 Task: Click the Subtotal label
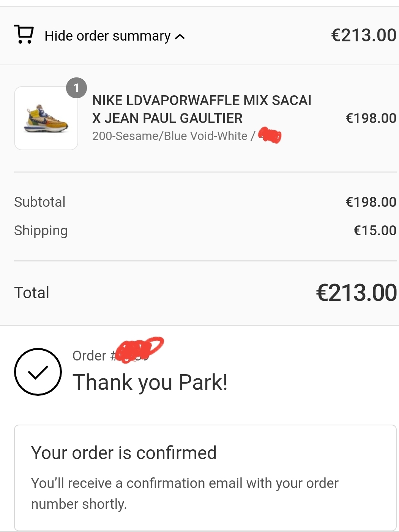pos(40,202)
